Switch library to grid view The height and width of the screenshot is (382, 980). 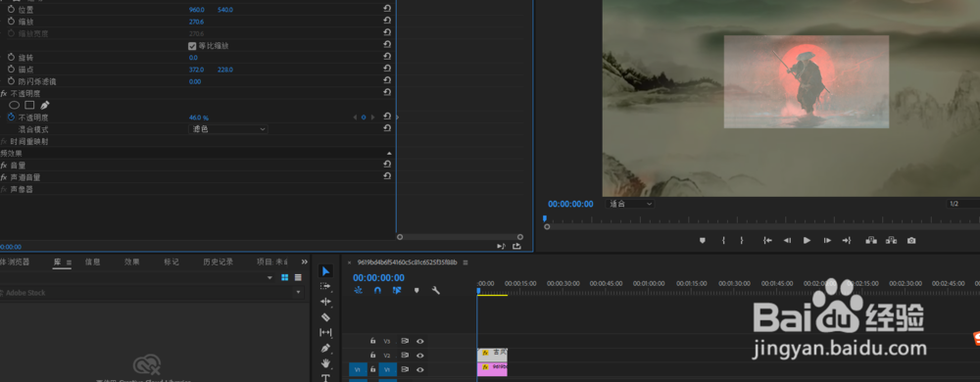[285, 277]
